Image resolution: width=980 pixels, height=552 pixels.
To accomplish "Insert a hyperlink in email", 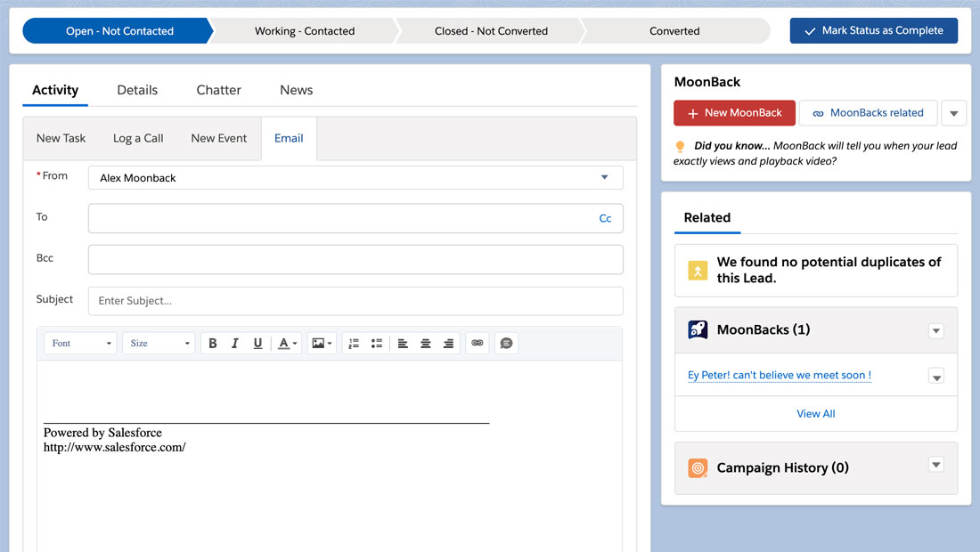I will click(x=478, y=343).
